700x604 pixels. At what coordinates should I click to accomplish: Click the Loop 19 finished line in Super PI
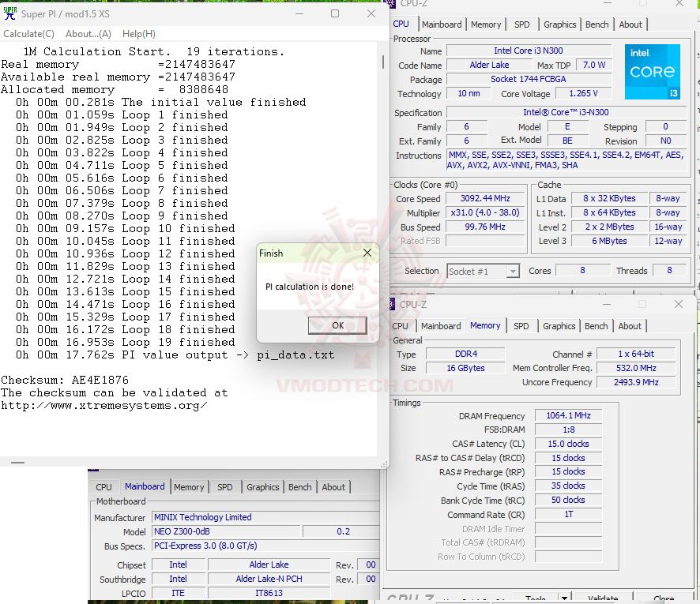[125, 342]
